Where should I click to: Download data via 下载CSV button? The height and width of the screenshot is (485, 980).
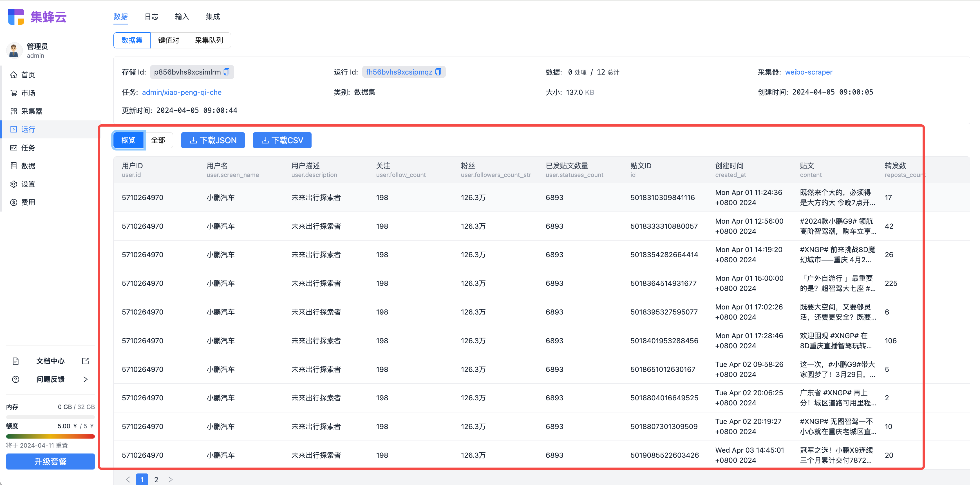tap(282, 140)
